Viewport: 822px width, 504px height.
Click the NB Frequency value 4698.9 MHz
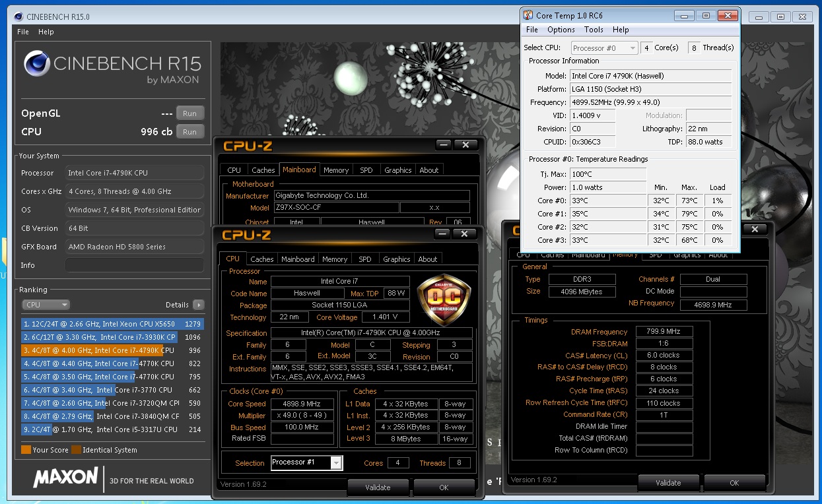[713, 305]
